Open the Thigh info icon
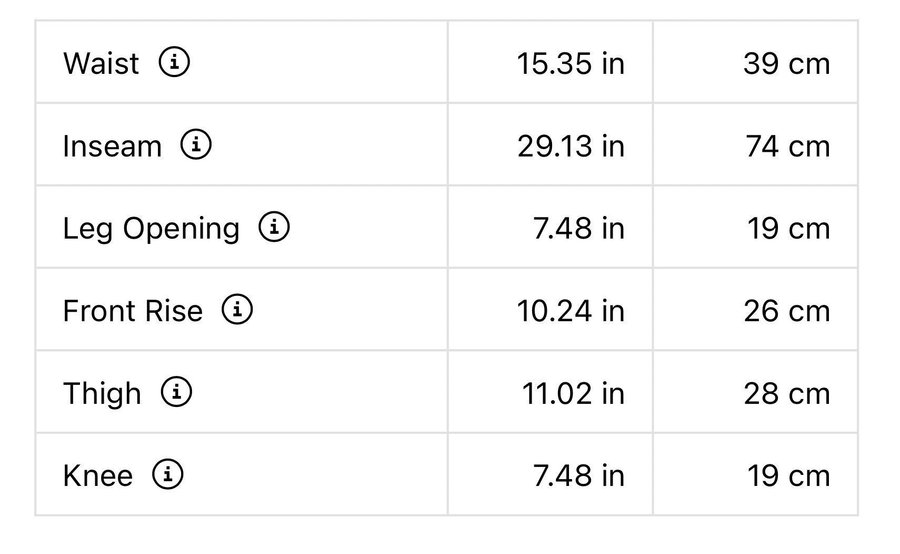The width and height of the screenshot is (900, 554). (x=176, y=393)
